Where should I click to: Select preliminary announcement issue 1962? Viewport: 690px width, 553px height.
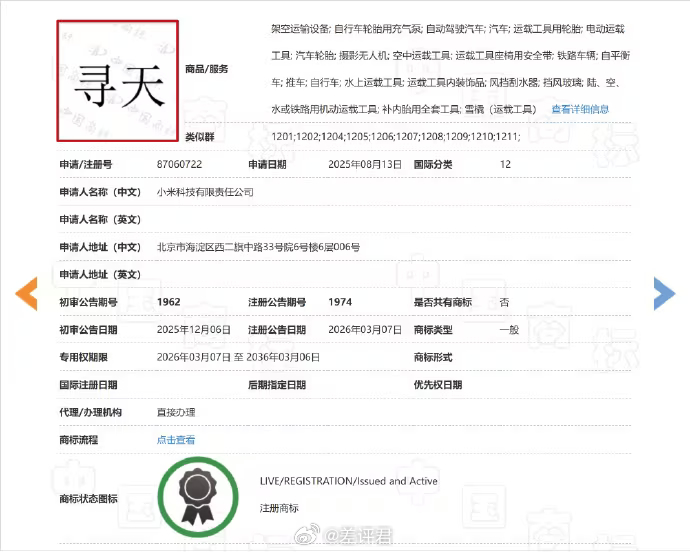coord(169,302)
